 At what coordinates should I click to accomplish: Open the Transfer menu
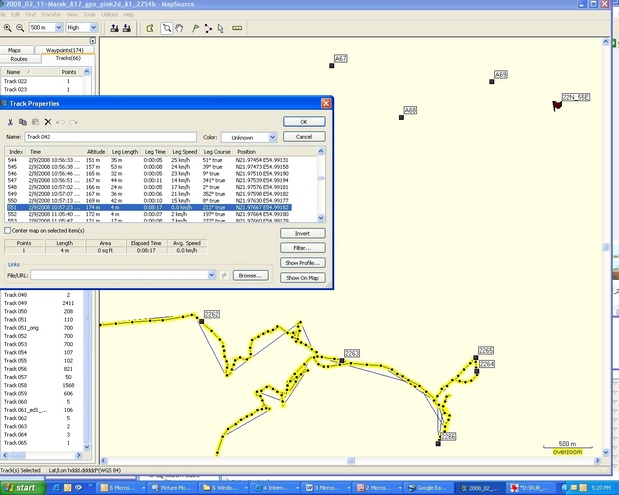click(x=51, y=15)
